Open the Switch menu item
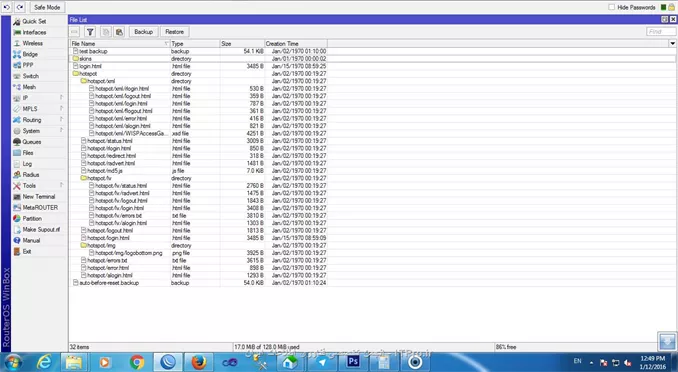This screenshot has height=372, width=678. [30, 76]
